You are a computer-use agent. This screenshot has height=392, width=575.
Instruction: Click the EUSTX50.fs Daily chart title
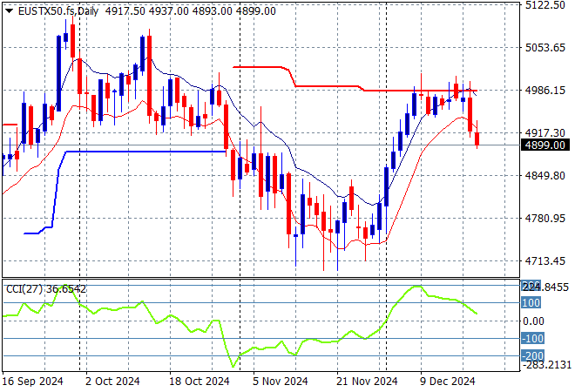pyautogui.click(x=54, y=10)
